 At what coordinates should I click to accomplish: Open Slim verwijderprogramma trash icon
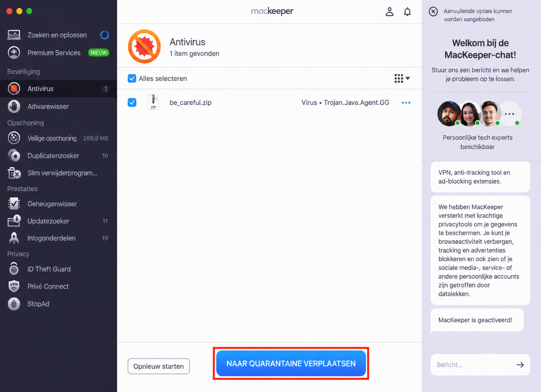pos(14,173)
